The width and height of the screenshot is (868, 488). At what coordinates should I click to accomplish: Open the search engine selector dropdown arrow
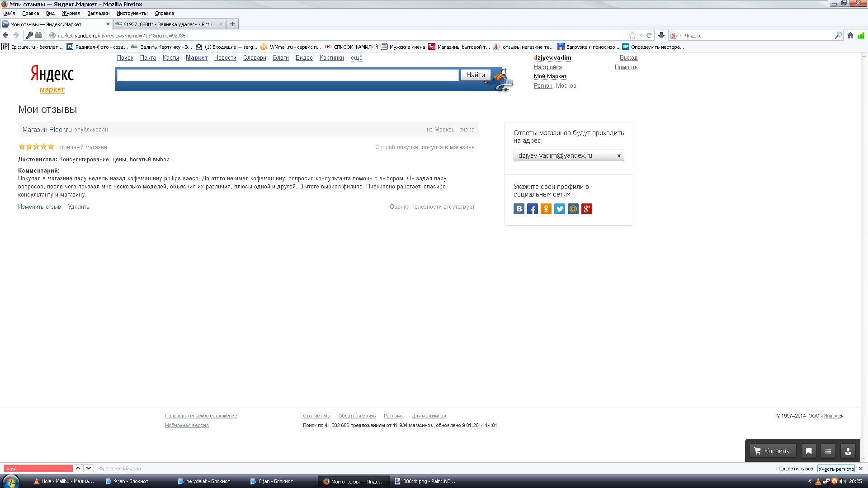[680, 35]
